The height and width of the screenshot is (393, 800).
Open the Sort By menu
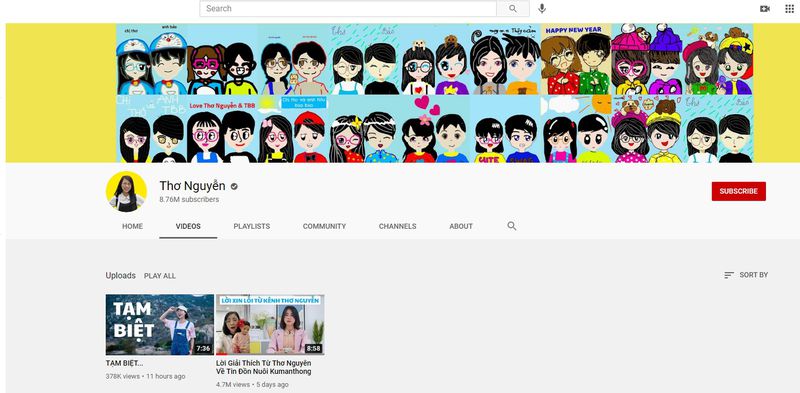(746, 275)
